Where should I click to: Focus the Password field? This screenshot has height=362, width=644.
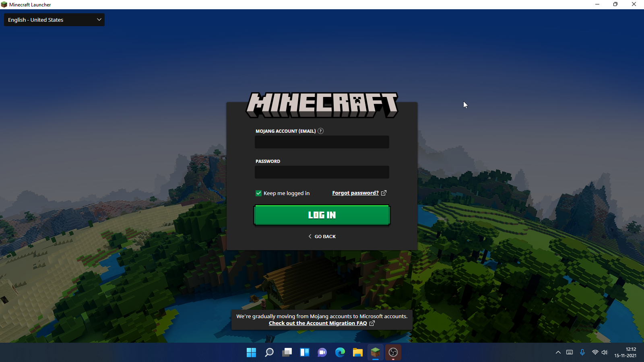[322, 172]
